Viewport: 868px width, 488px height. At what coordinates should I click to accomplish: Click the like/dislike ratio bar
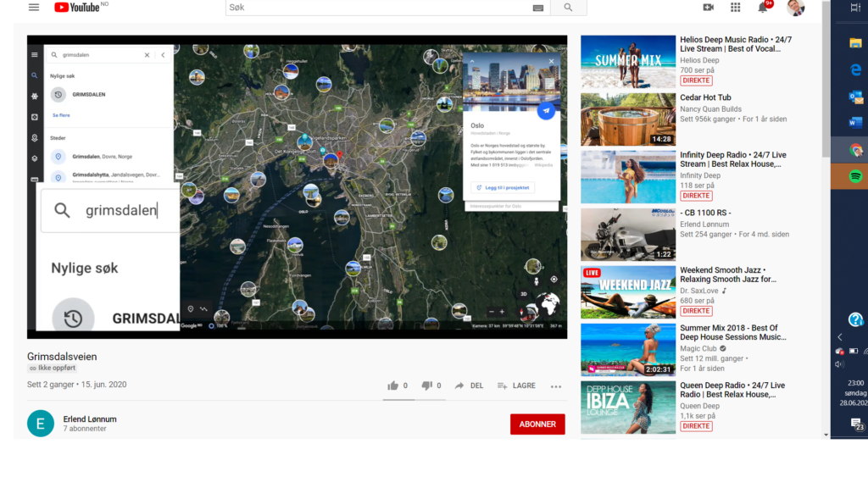click(414, 400)
